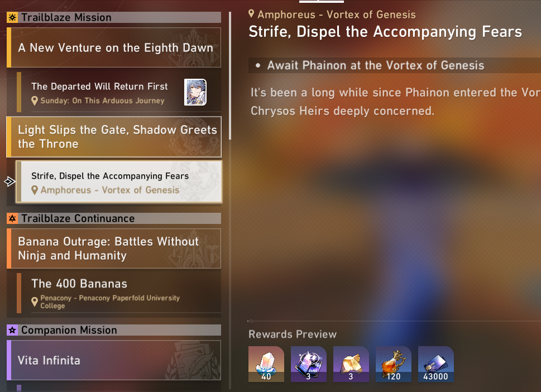Click the Trailblaze Continuance category icon
The height and width of the screenshot is (392, 541).
12,218
